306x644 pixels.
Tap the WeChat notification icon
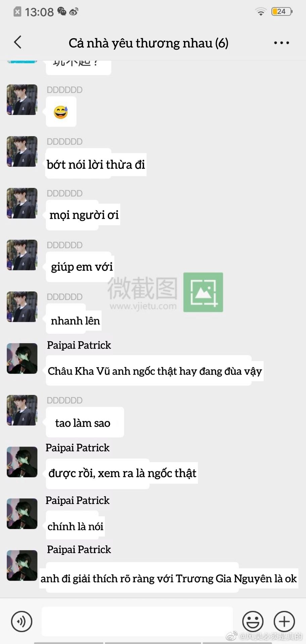click(x=62, y=11)
